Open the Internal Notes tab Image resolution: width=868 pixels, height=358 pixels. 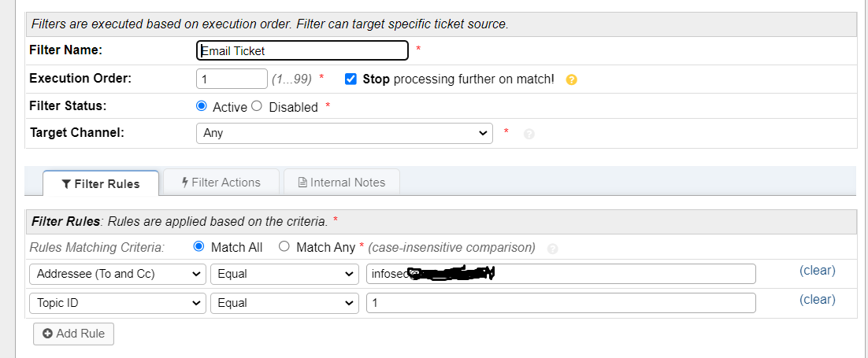[x=342, y=183]
